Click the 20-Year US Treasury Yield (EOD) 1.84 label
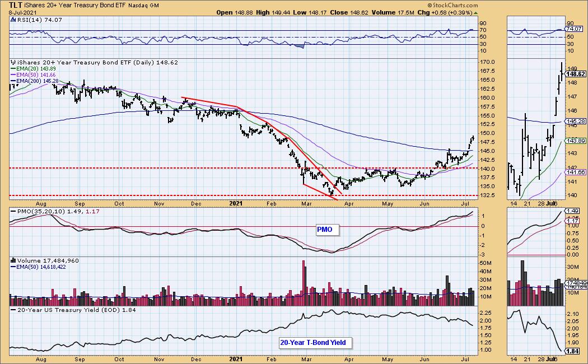 click(77, 310)
